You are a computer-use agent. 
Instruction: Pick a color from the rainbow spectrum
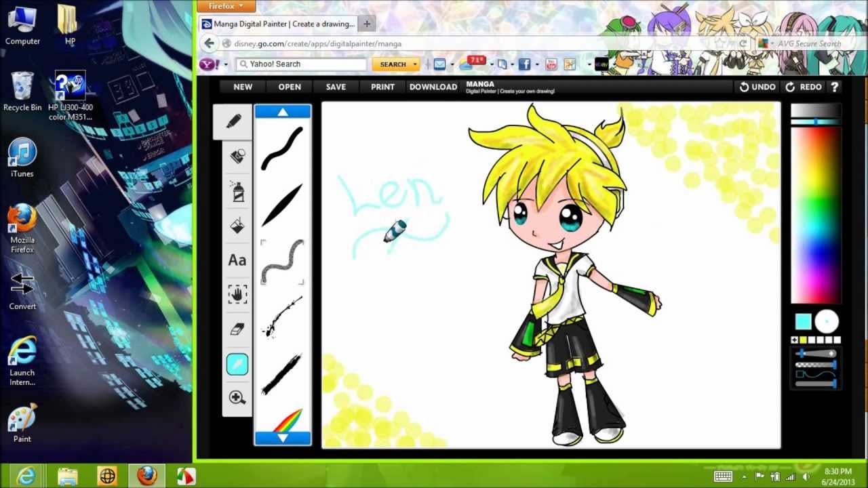816,216
